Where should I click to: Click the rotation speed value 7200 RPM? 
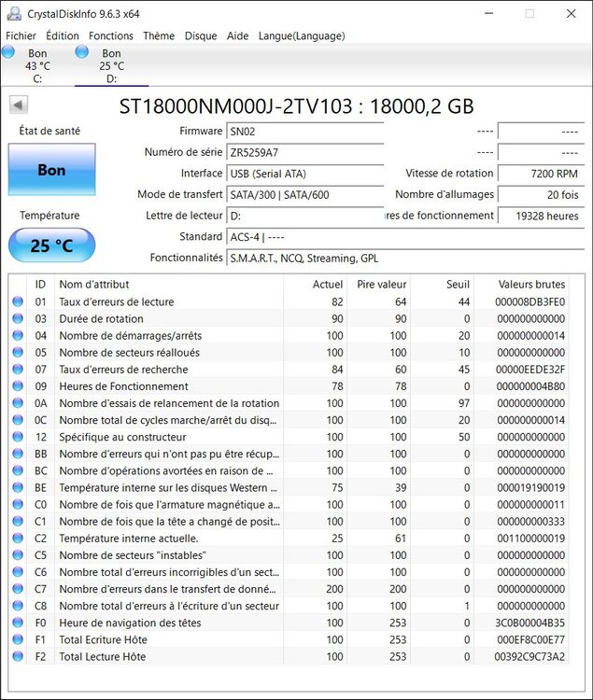coord(542,174)
